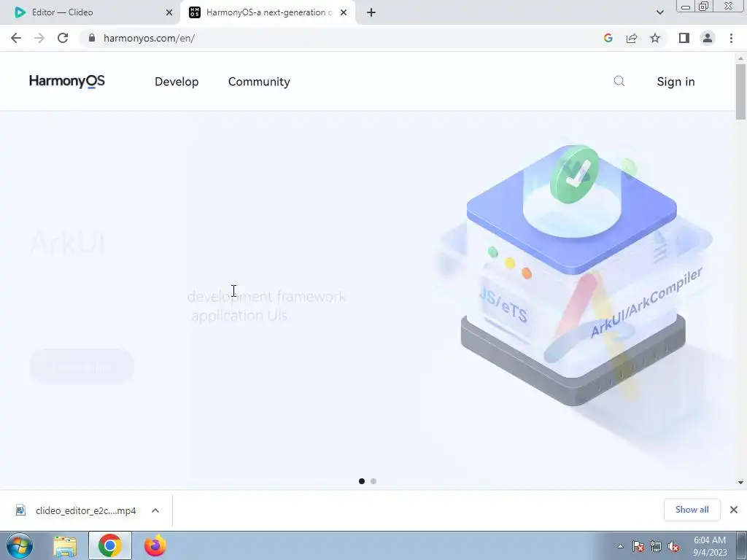Open the Community menu

[x=259, y=82]
